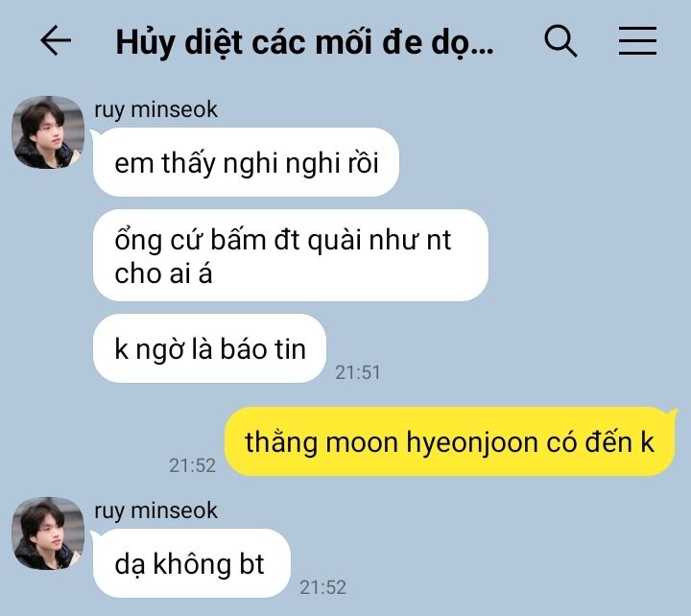691x616 pixels.
Task: Open the hamburger menu icon
Action: point(637,41)
